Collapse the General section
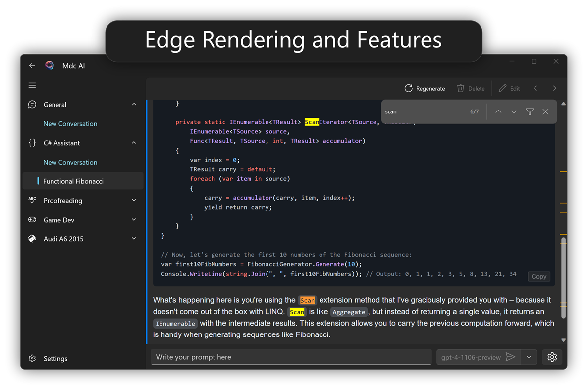The image size is (588, 390). tap(134, 104)
